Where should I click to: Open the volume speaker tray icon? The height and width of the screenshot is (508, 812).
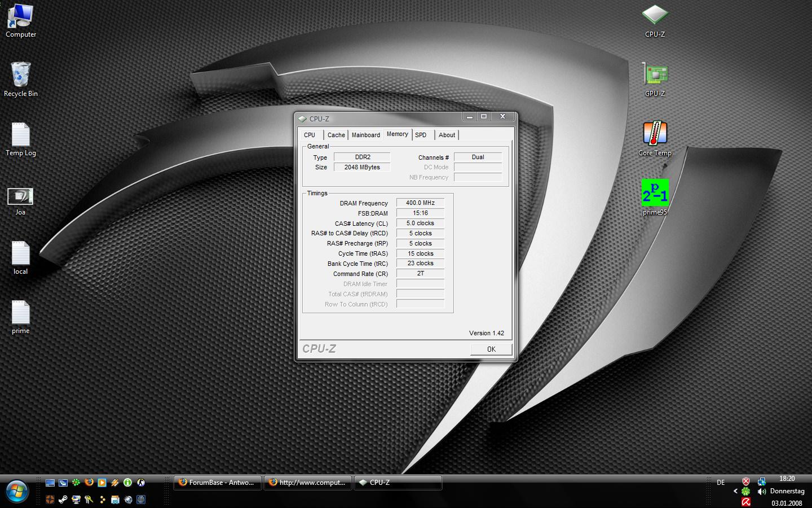762,492
